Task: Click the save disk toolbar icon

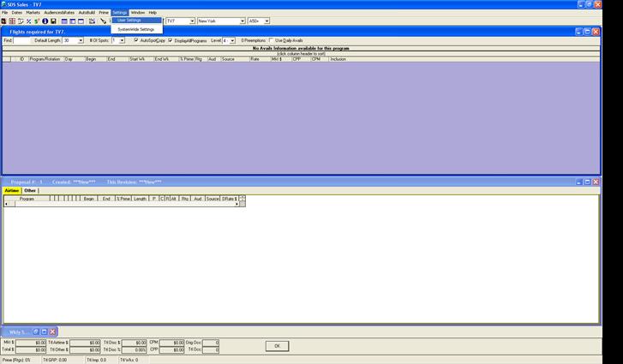Action: [x=53, y=21]
